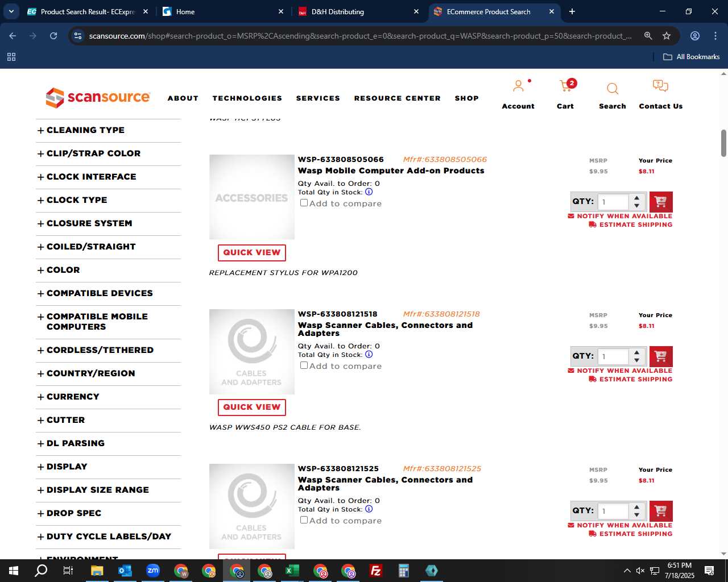
Task: Add WSP-633808121525 to cart via red cart button
Action: pyautogui.click(x=660, y=511)
